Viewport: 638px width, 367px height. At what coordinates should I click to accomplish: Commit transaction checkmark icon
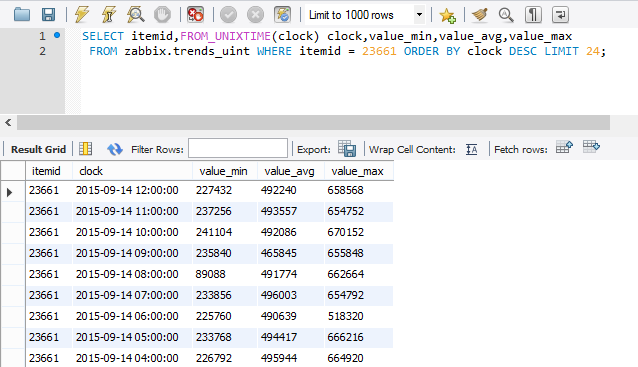click(229, 15)
